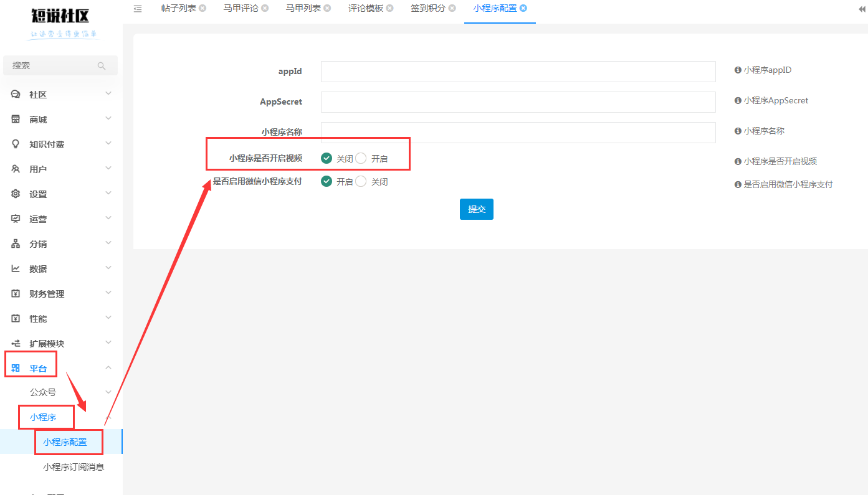Close the 马甲列表 tab
The width and height of the screenshot is (868, 495).
click(327, 8)
